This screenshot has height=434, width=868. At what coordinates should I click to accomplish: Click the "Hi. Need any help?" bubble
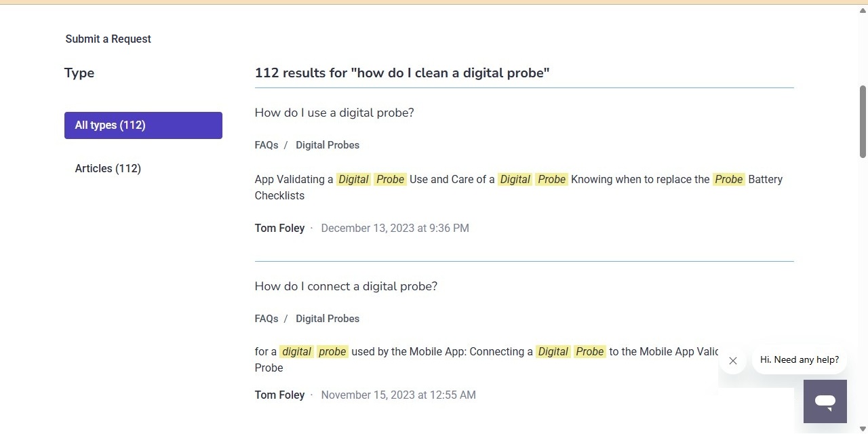click(x=799, y=360)
